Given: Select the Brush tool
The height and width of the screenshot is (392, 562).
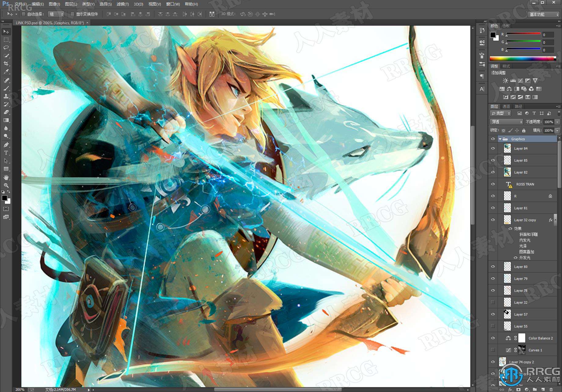Looking at the screenshot, I should 6,88.
